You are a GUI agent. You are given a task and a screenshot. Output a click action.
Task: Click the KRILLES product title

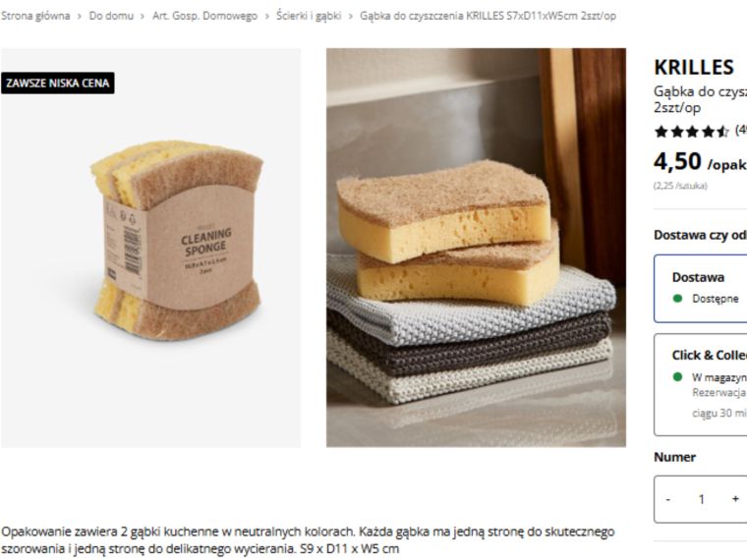tap(694, 67)
